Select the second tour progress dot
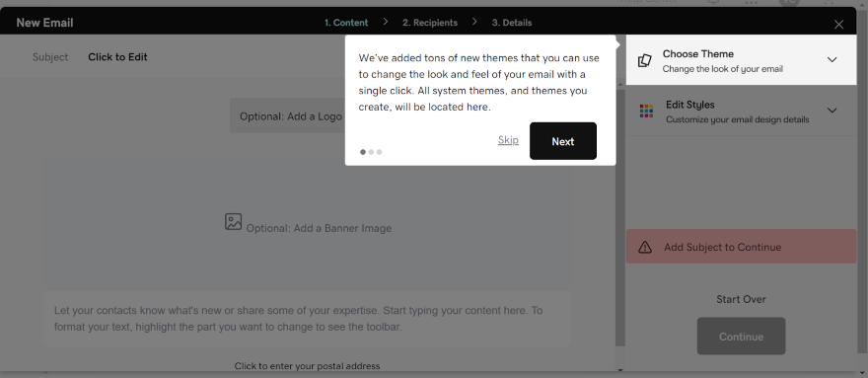 coord(372,152)
